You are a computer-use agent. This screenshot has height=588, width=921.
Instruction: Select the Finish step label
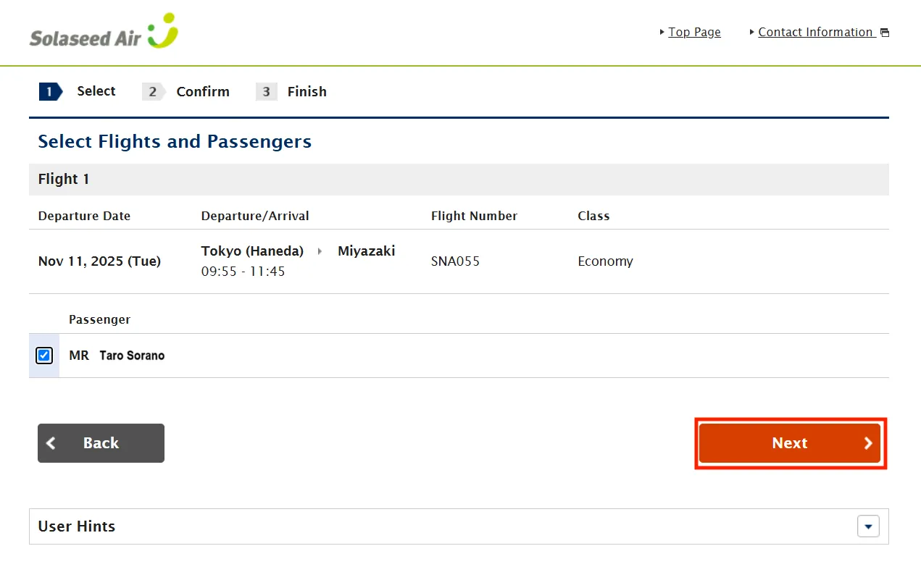coord(307,92)
